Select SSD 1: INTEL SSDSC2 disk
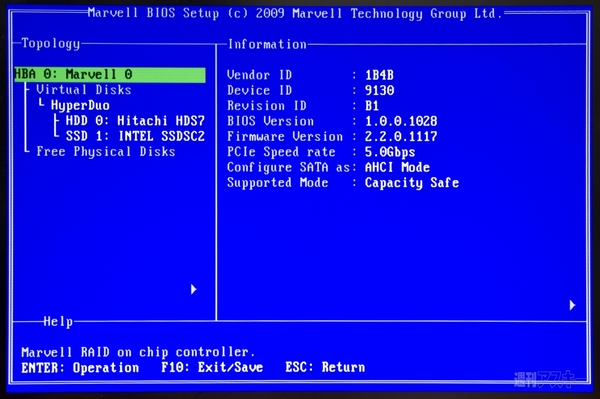Image resolution: width=600 pixels, height=399 pixels. point(135,136)
